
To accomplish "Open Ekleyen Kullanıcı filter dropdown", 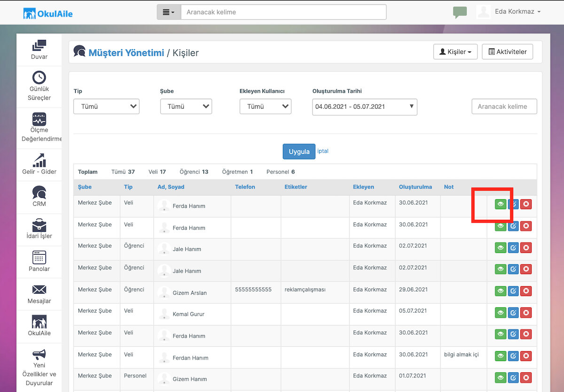I will point(266,106).
